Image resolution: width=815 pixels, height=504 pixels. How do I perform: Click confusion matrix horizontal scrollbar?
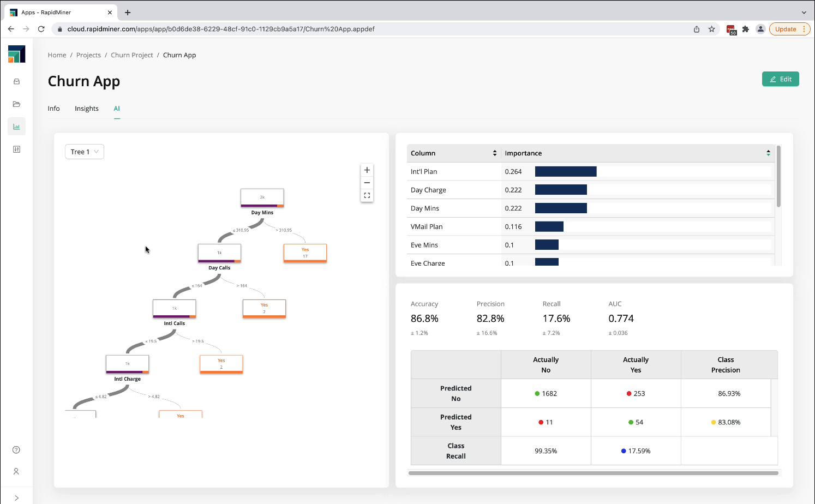594,473
